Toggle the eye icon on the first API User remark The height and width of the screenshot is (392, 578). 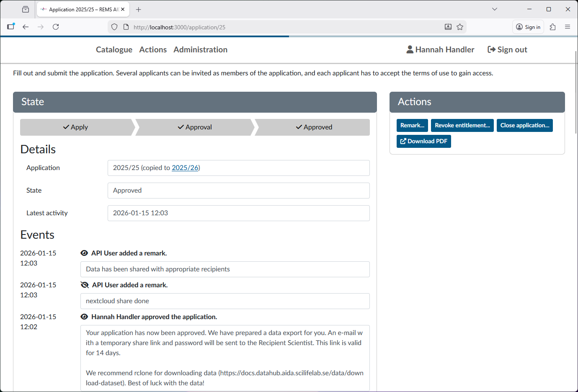click(x=84, y=253)
